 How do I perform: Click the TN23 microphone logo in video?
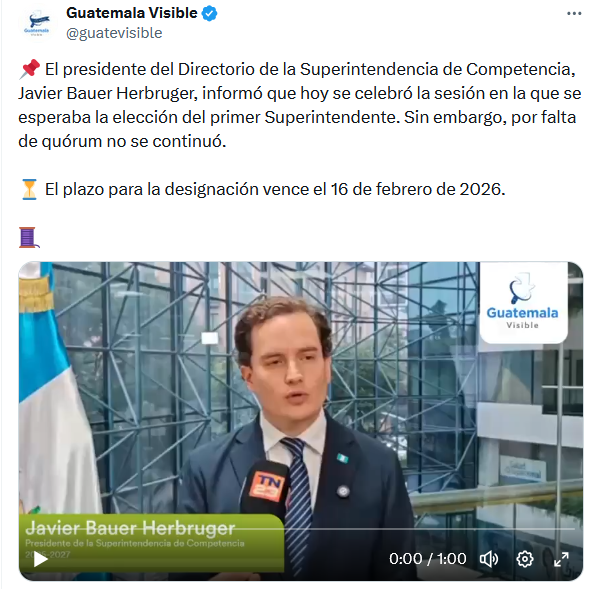coord(268,487)
